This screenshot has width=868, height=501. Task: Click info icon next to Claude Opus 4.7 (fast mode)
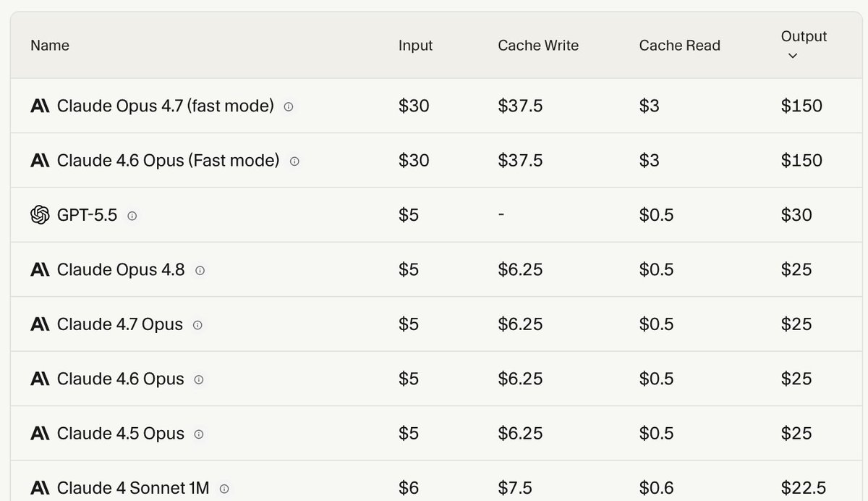pyautogui.click(x=289, y=106)
